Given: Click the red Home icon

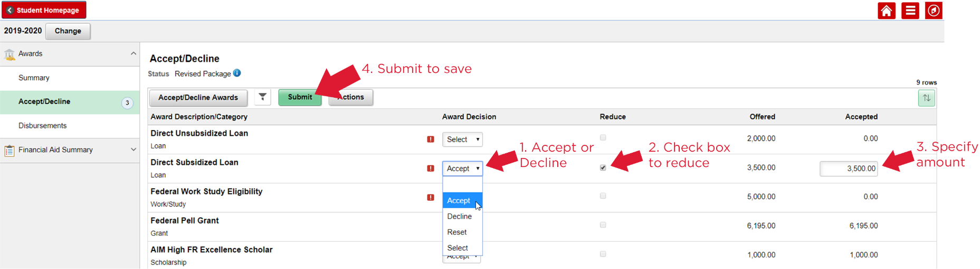Looking at the screenshot, I should pos(887,11).
